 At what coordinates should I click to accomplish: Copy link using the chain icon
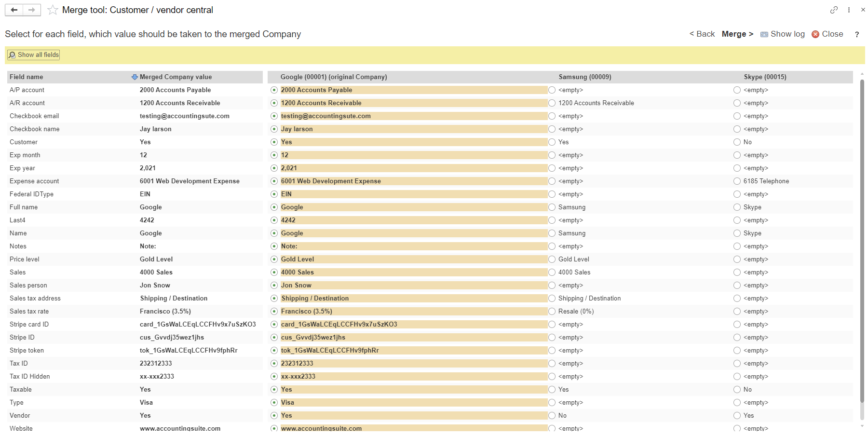tap(834, 10)
